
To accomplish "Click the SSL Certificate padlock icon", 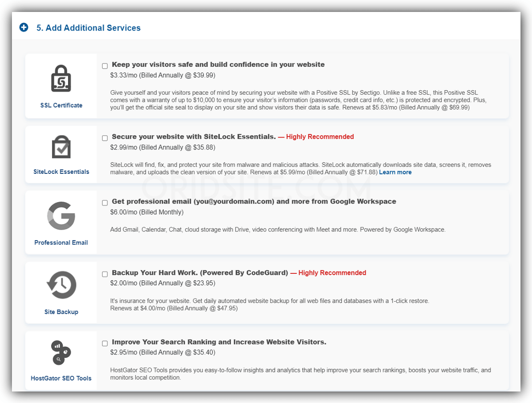I will [61, 78].
